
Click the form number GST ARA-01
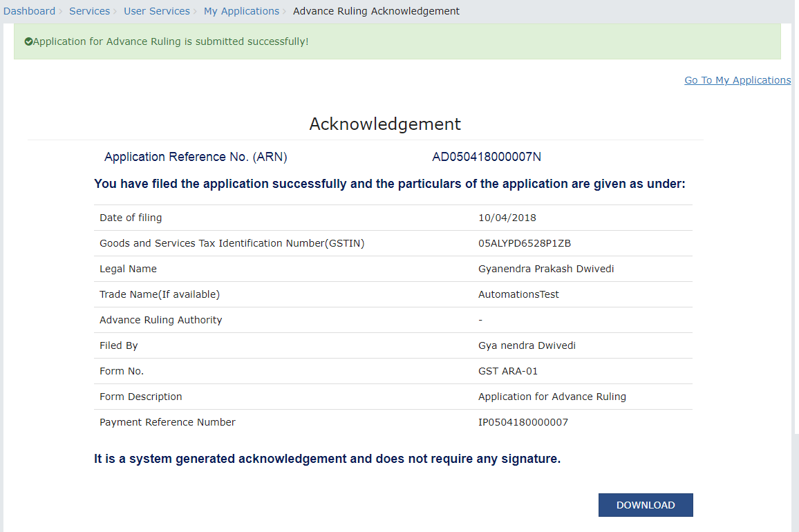click(507, 371)
